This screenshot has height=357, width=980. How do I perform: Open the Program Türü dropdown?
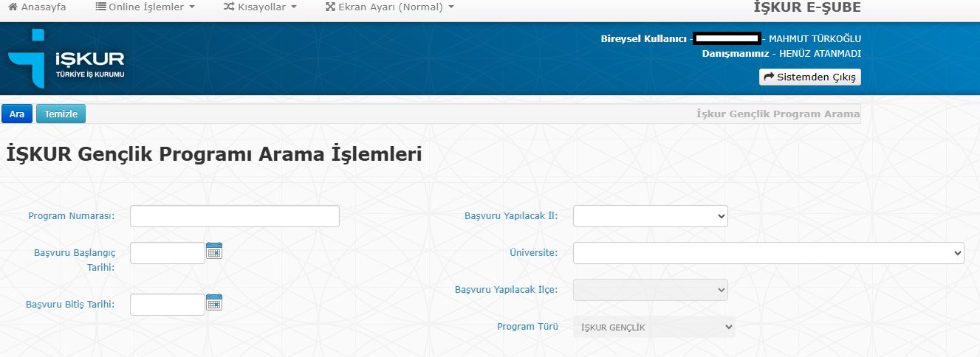pos(654,327)
